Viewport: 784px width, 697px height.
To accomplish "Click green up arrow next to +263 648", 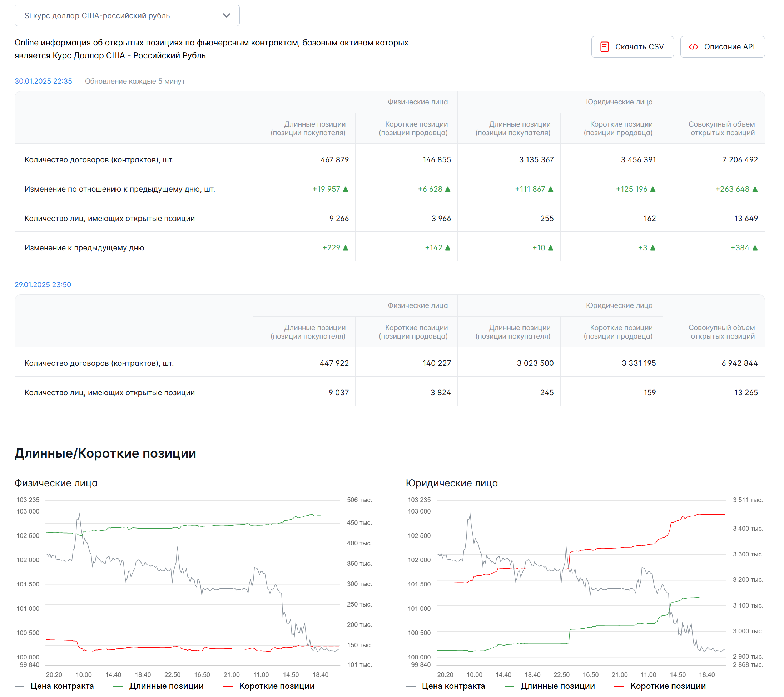I will pos(755,189).
